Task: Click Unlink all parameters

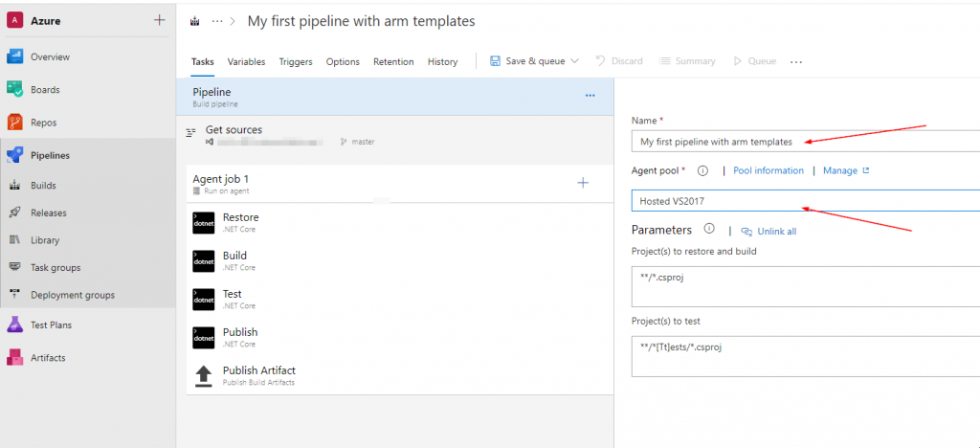Action: click(x=768, y=232)
